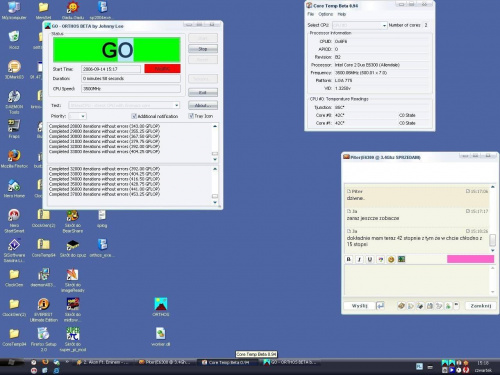Toggle italic formatting in the chat window
Image resolution: width=500 pixels, height=375 pixels.
coord(359,259)
